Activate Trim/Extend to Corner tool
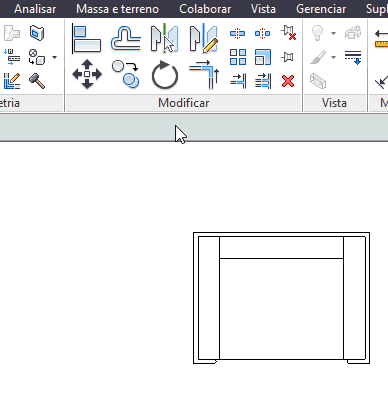Screen dimensions: 388x416 (204, 74)
